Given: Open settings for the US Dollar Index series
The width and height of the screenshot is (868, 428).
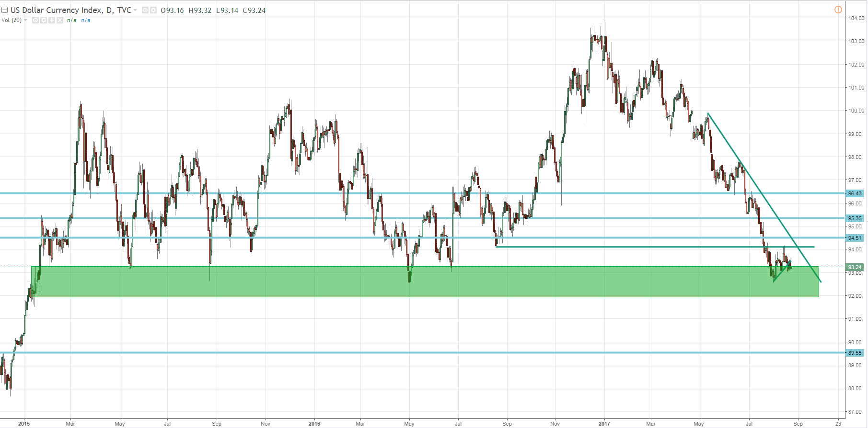Looking at the screenshot, I should point(153,10).
